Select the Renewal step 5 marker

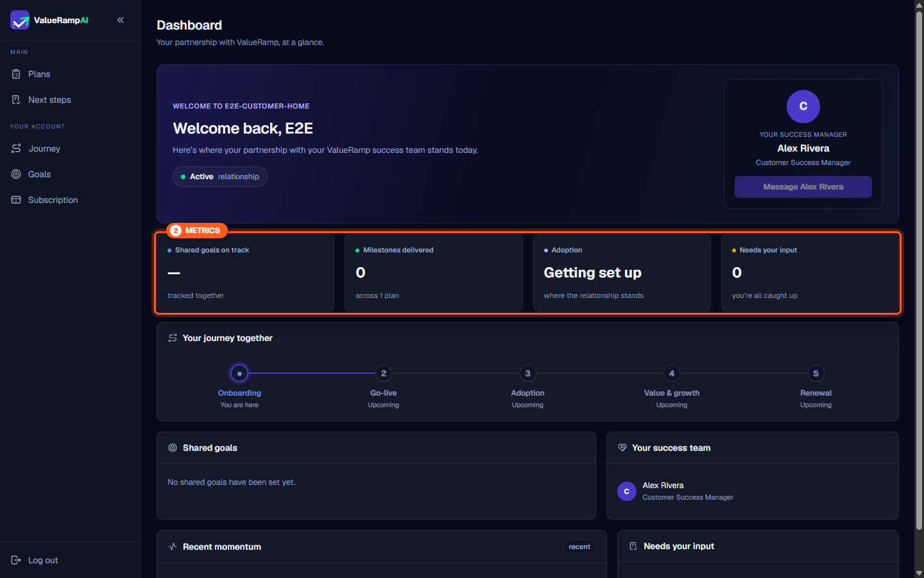[816, 373]
